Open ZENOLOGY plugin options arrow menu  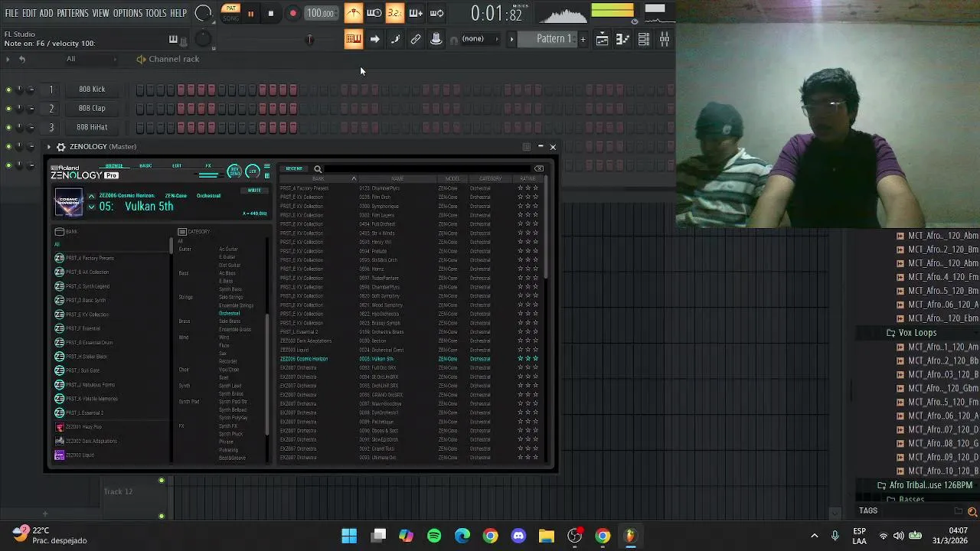point(49,147)
